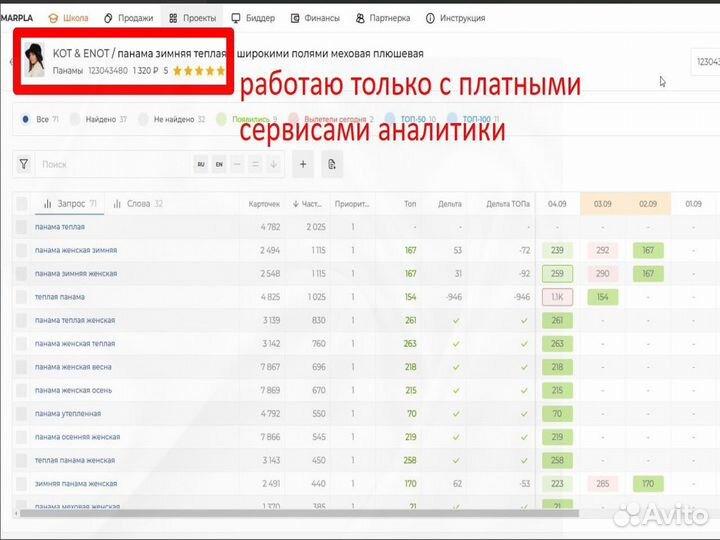The image size is (720, 540).
Task: Check the row for теплая панама
Action: (22, 297)
